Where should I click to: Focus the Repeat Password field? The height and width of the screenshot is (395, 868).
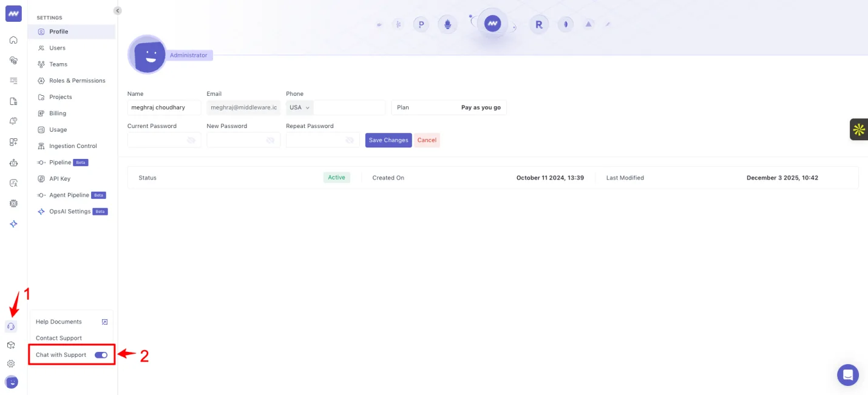tap(323, 140)
